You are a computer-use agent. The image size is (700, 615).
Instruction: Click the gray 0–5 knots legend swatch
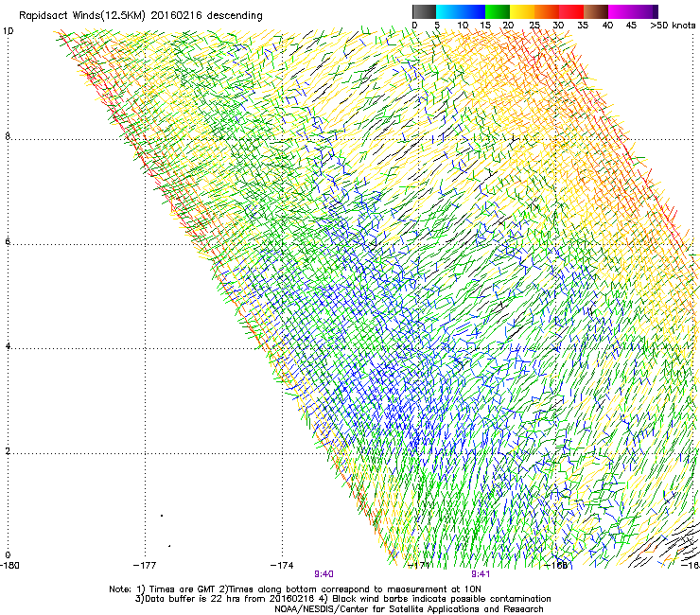tap(424, 11)
